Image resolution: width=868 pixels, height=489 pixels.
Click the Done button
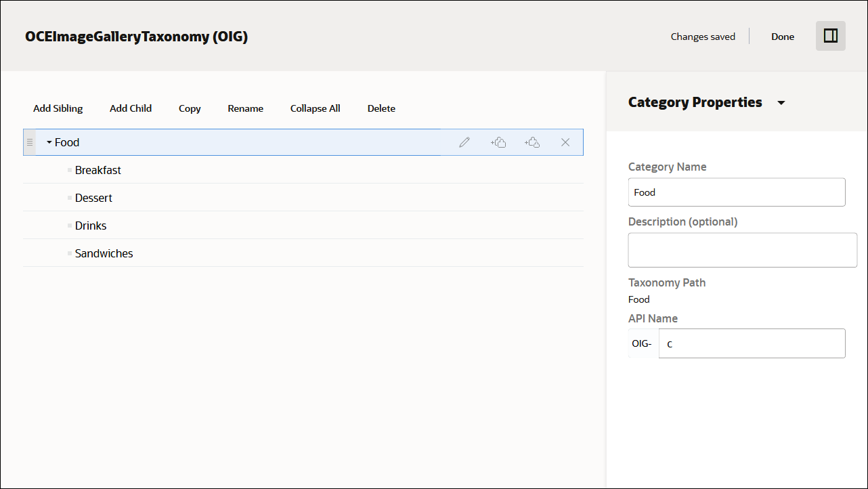click(783, 36)
